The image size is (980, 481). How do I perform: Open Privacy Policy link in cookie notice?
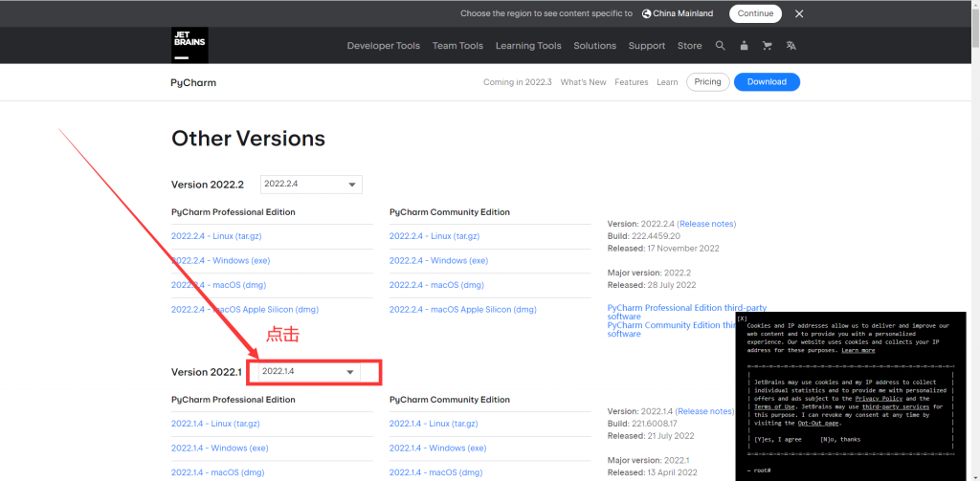tap(879, 399)
